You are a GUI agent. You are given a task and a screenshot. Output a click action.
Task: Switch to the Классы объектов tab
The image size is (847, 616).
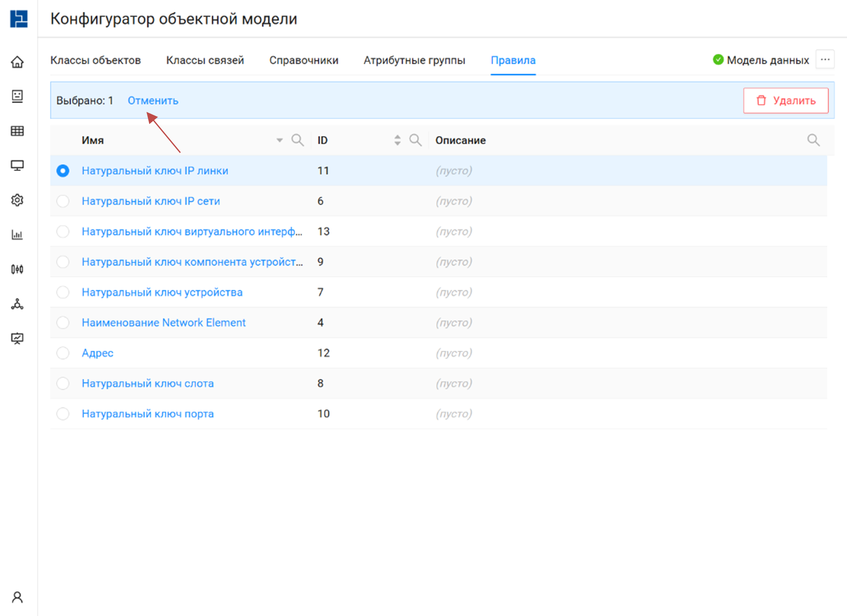click(95, 60)
